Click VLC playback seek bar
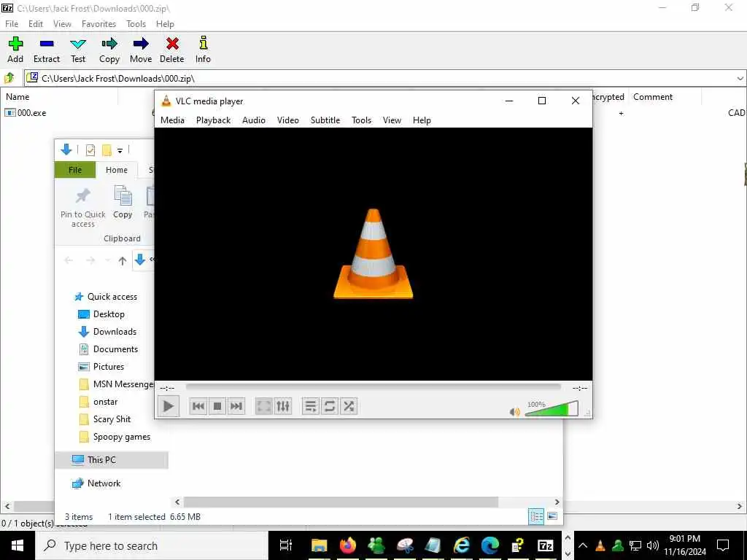This screenshot has width=747, height=560. coord(373,387)
